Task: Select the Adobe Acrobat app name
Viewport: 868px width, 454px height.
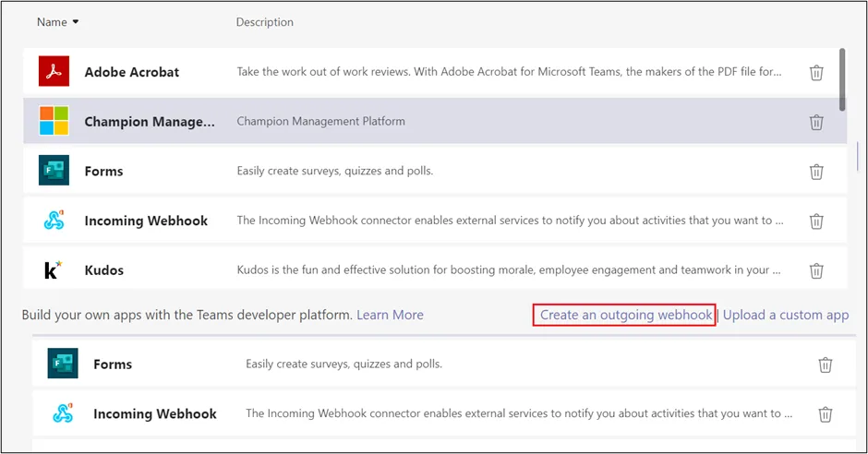Action: point(132,72)
